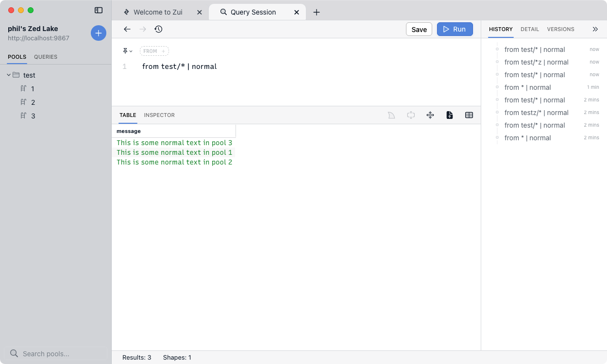The image size is (607, 364).
Task: Open the dropdown chevron beside the pin icon
Action: 130,51
